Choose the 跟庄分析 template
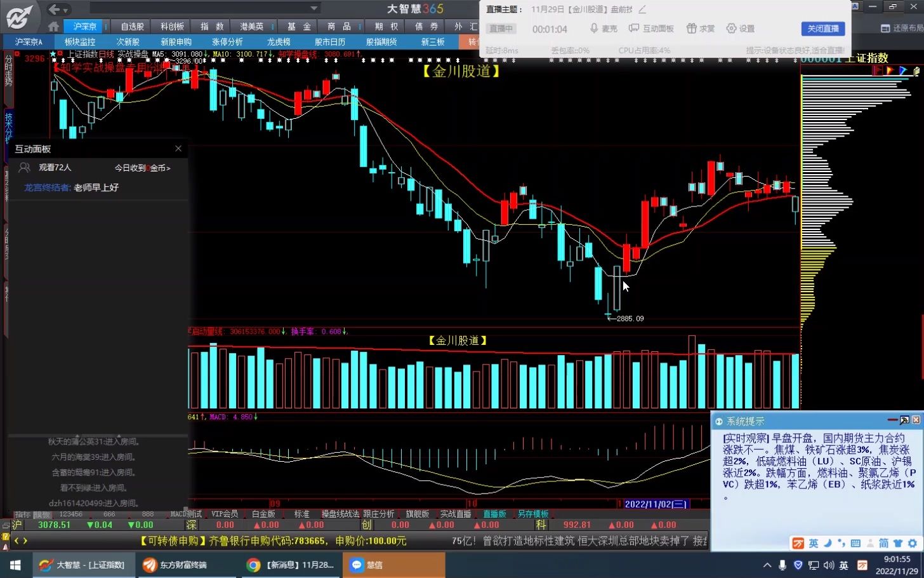This screenshot has height=578, width=924. pyautogui.click(x=379, y=514)
